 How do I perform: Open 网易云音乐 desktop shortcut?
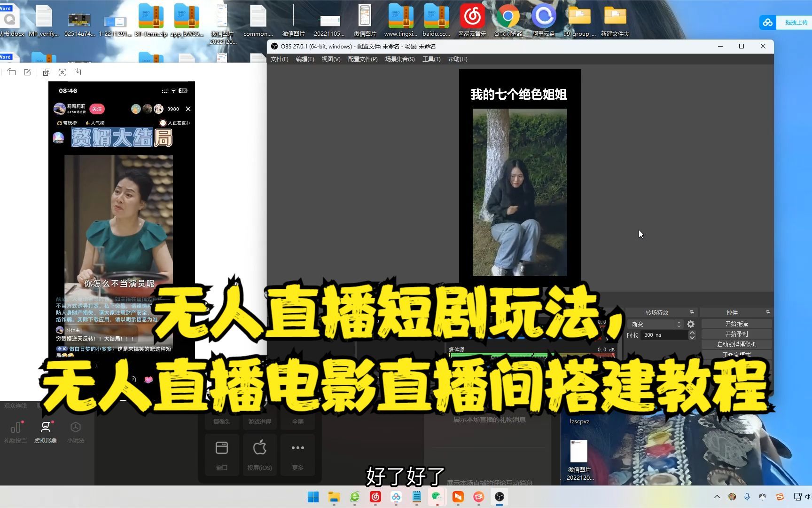click(472, 20)
